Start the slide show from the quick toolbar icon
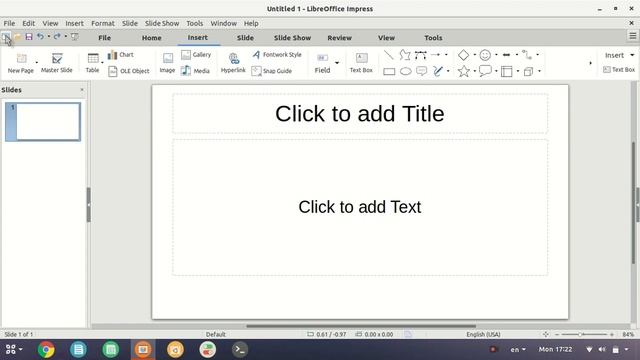The width and height of the screenshot is (640, 360). (75, 37)
